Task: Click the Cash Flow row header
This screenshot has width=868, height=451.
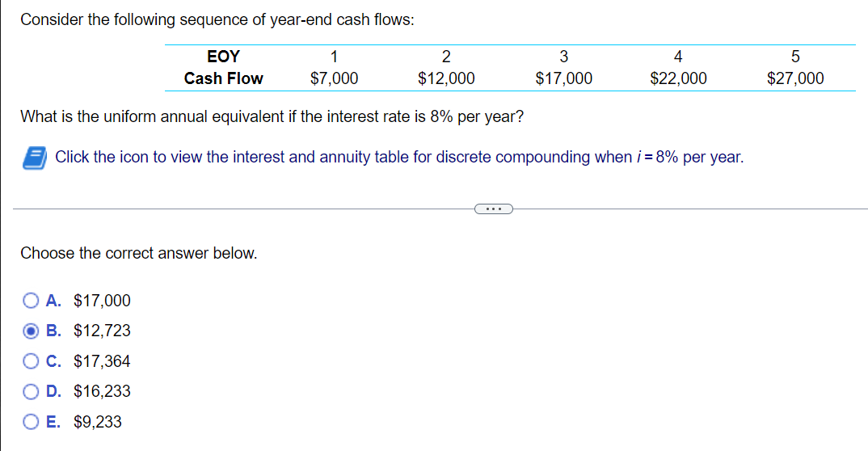Action: (223, 78)
